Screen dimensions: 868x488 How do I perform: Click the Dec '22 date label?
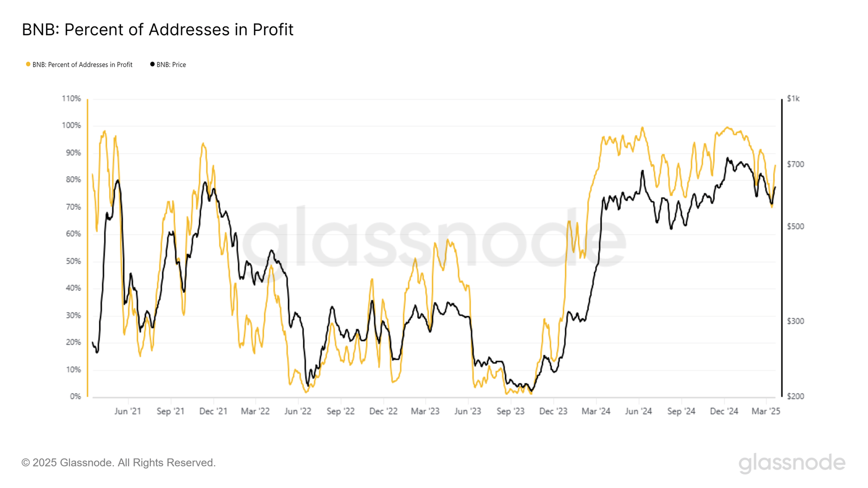click(383, 411)
